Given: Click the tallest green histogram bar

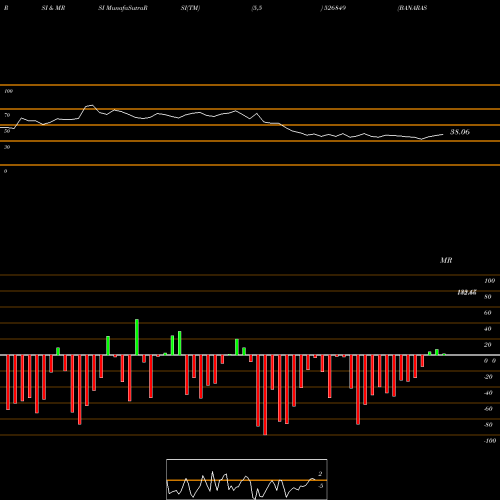Looking at the screenshot, I should [x=137, y=337].
